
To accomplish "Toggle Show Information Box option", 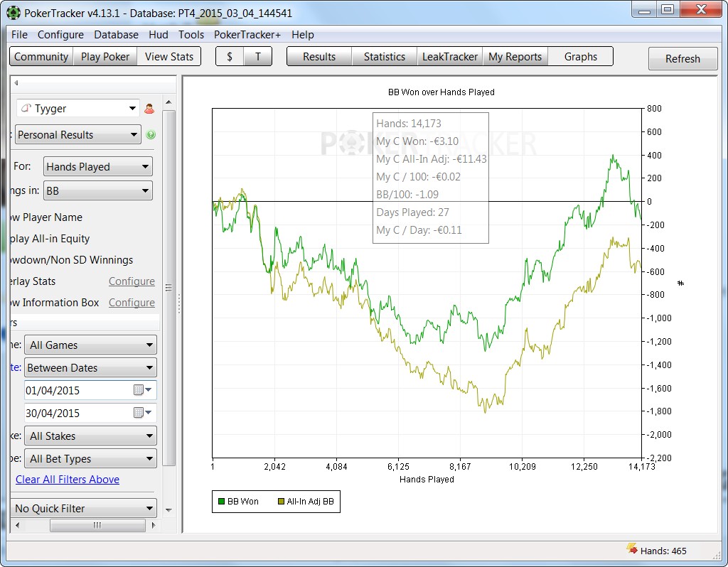I will (55, 303).
